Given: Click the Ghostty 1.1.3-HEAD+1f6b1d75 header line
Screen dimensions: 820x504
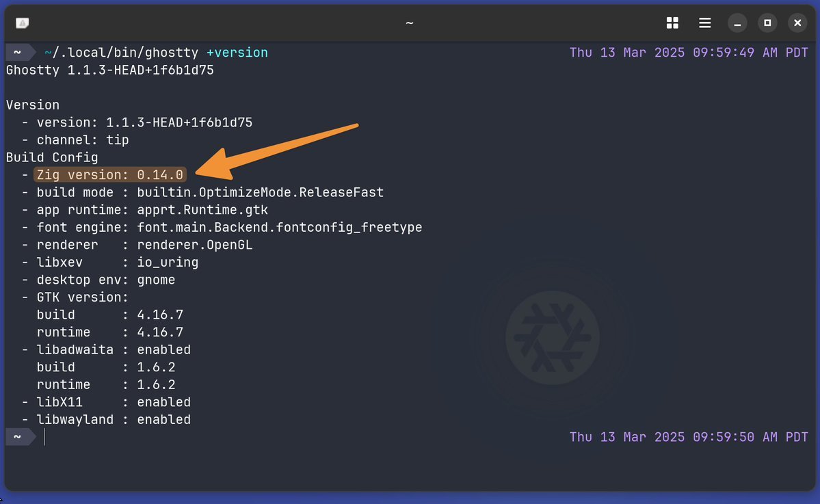Looking at the screenshot, I should point(110,70).
